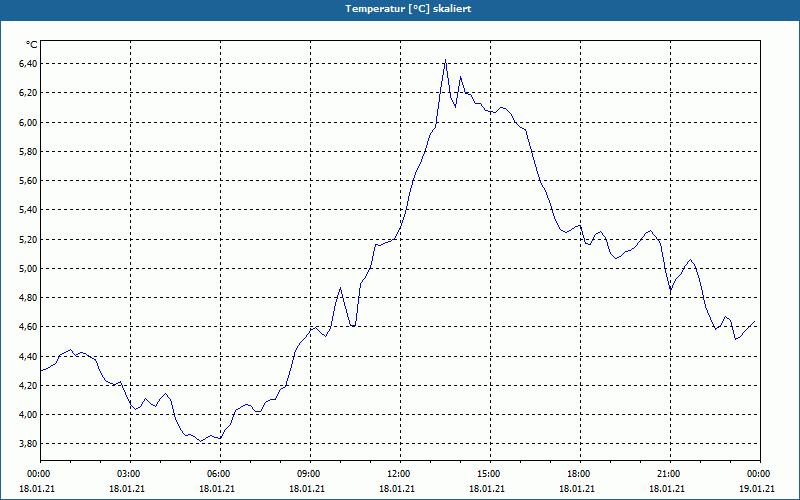The image size is (800, 500).
Task: Click the 21:00 time axis label
Action: coord(670,474)
